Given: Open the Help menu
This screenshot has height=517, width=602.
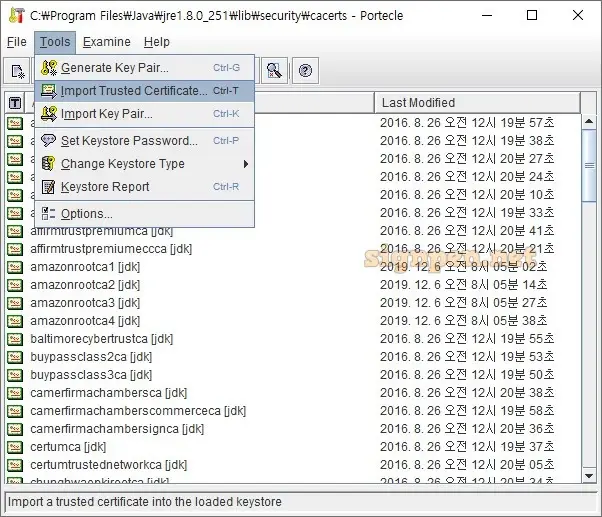Looking at the screenshot, I should click(x=157, y=42).
